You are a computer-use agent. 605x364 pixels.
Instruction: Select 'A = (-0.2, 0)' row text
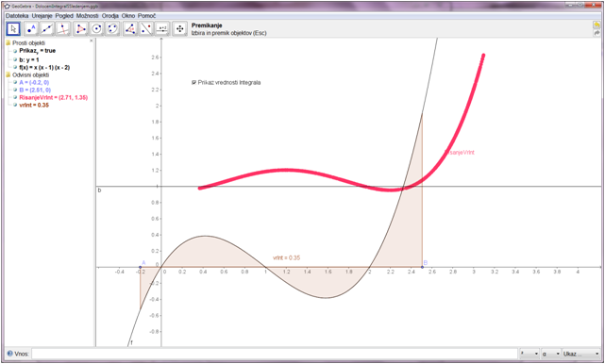click(34, 83)
